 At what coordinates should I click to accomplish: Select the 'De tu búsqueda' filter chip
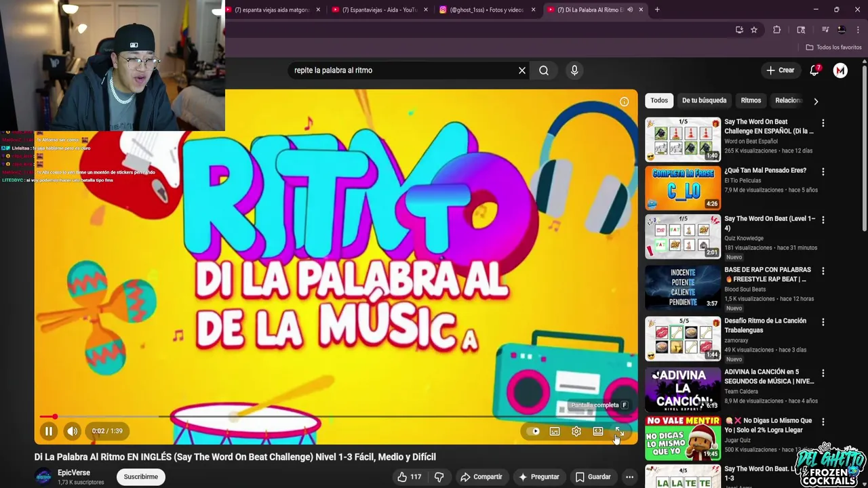pos(704,100)
